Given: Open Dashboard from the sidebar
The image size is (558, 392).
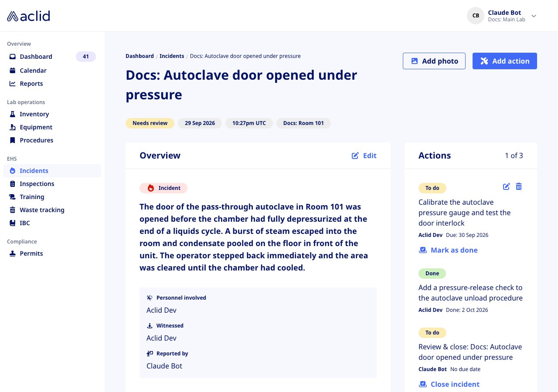Looking at the screenshot, I should pyautogui.click(x=52, y=57).
